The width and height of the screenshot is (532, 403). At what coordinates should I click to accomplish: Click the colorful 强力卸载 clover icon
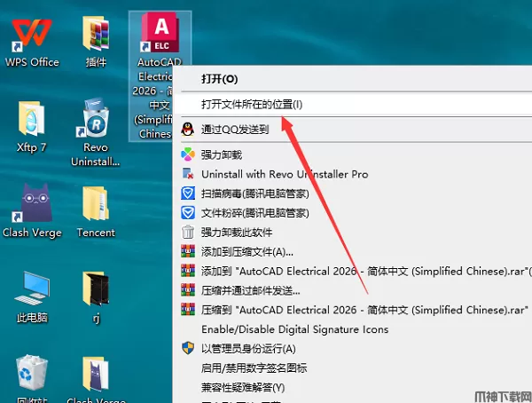point(188,154)
